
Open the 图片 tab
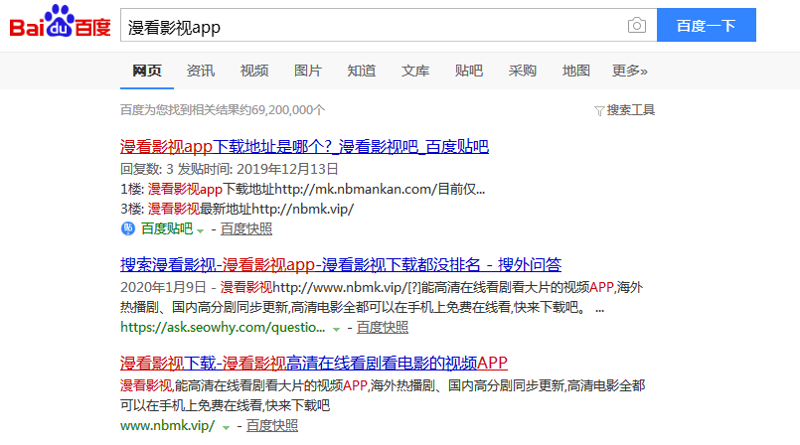point(308,70)
